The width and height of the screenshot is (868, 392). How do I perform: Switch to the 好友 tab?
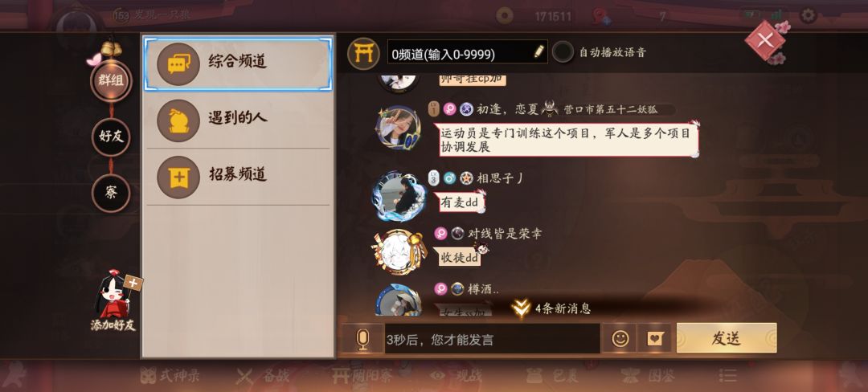(x=111, y=137)
